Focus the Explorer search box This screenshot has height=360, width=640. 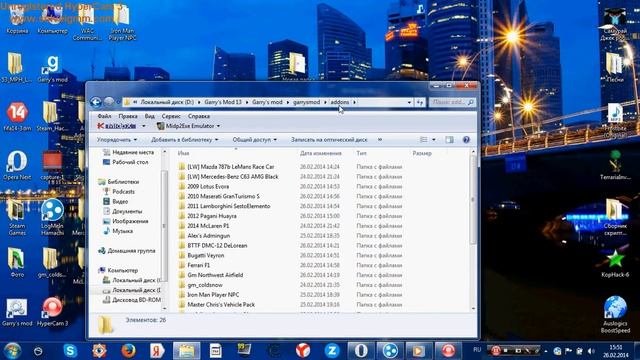452,102
